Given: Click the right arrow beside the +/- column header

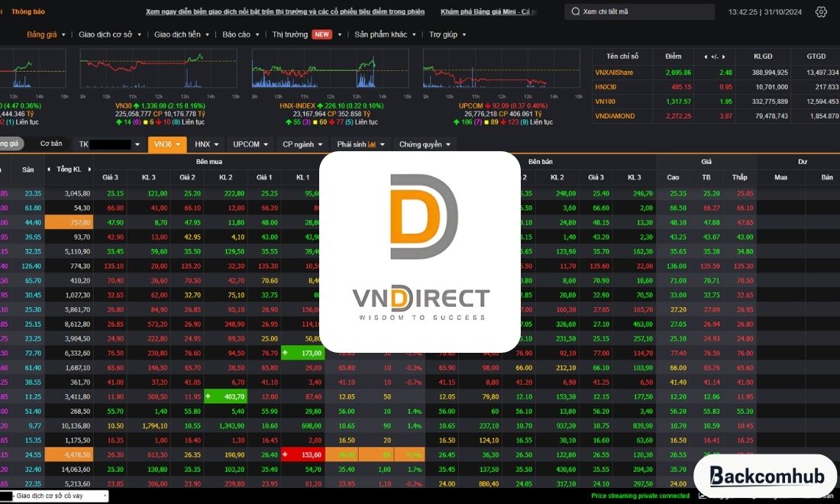Looking at the screenshot, I should point(724,57).
